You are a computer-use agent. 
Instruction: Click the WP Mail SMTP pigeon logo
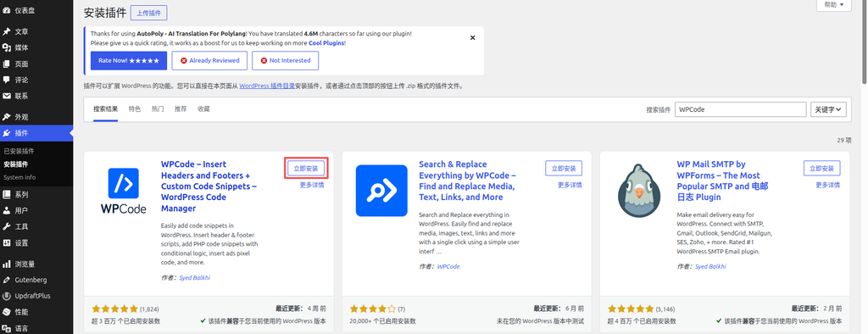pos(639,191)
